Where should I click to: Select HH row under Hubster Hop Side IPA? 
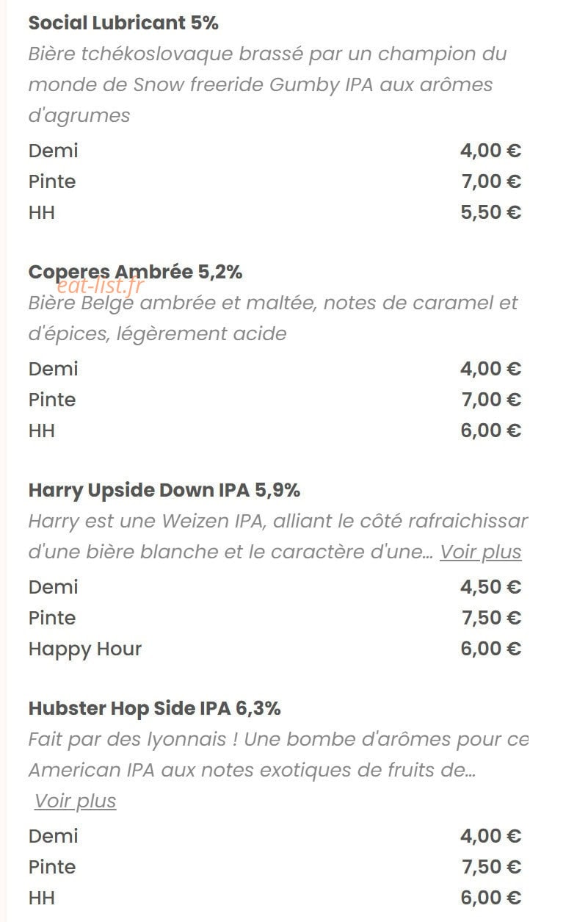275,898
